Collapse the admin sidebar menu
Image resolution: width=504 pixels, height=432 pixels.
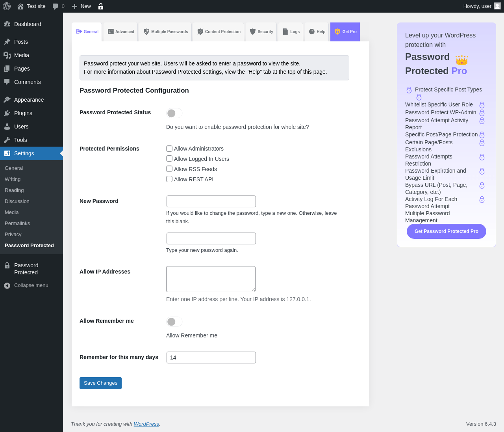coord(26,285)
